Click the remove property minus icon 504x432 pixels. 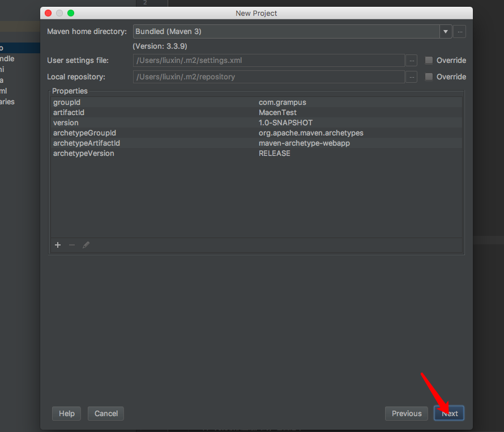pos(72,245)
